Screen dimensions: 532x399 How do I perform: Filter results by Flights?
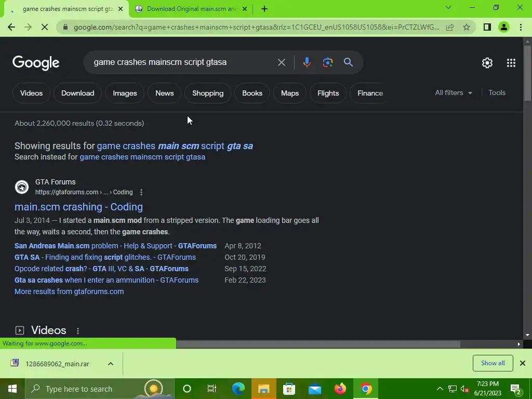(328, 93)
